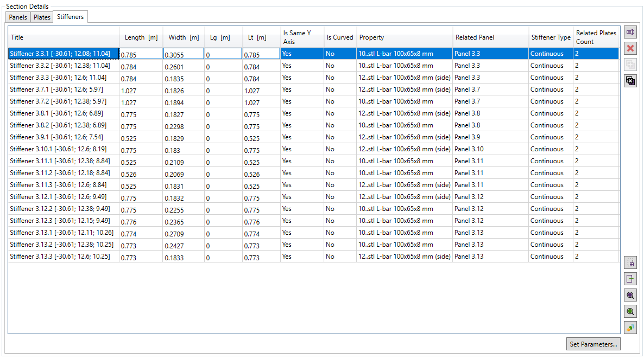644x359 pixels.
Task: Click the green magnifier icon
Action: 630,311
